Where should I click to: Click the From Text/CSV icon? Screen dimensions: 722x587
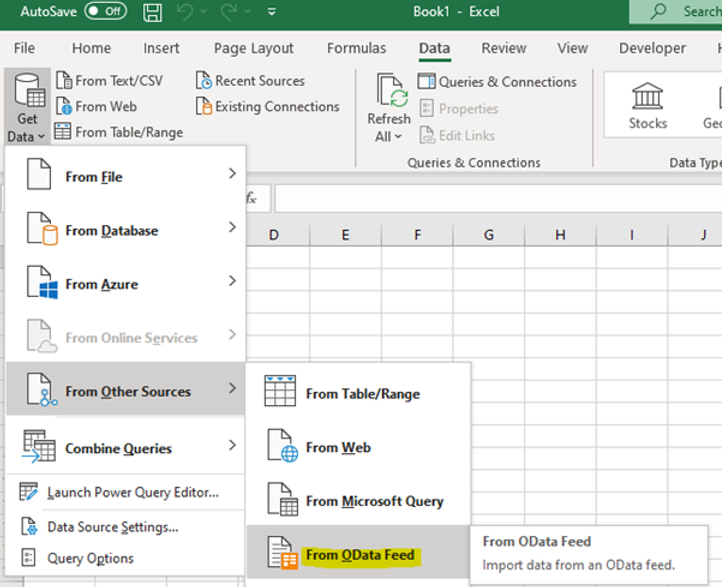(x=64, y=81)
